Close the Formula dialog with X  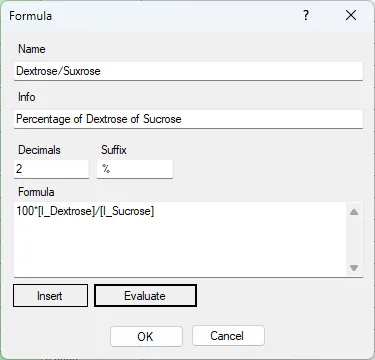351,15
